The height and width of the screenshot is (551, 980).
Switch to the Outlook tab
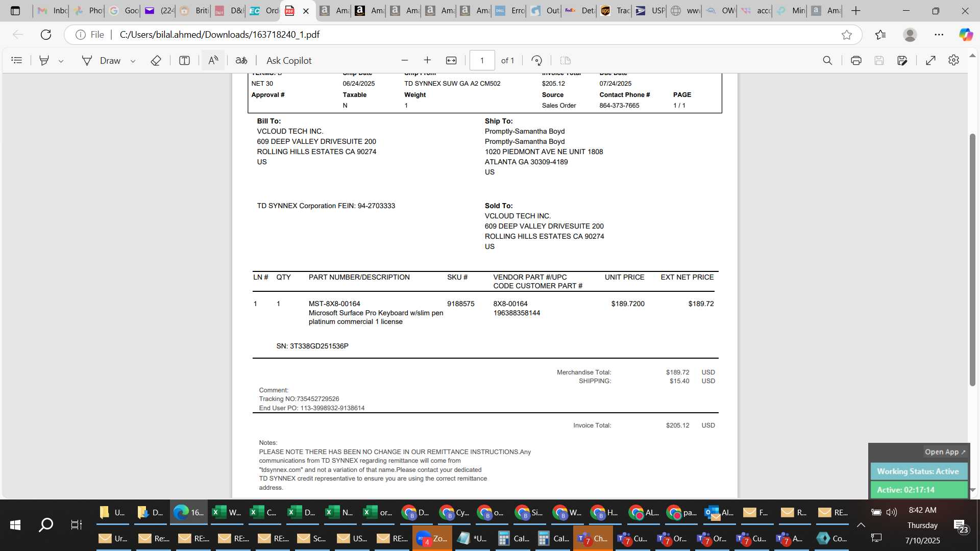(545, 10)
